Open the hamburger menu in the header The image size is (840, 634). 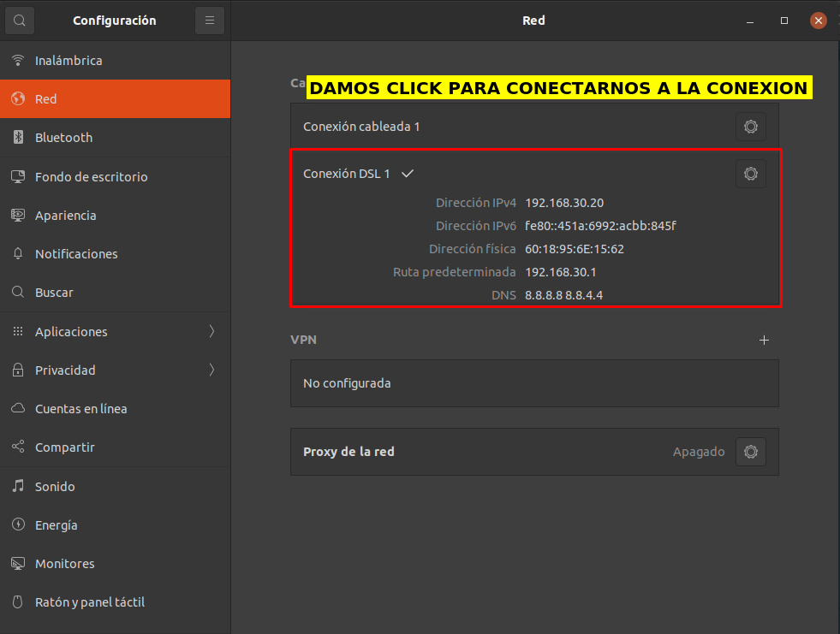point(210,21)
